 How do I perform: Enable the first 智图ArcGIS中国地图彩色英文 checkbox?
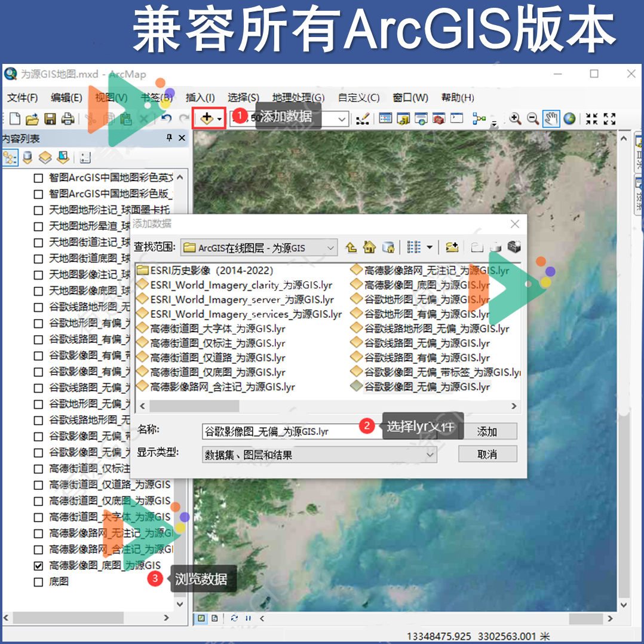[x=38, y=178]
